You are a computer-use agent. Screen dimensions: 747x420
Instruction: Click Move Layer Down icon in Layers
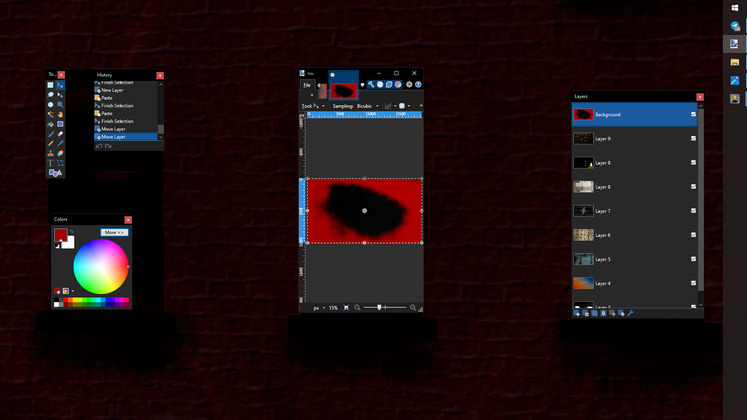pos(621,313)
